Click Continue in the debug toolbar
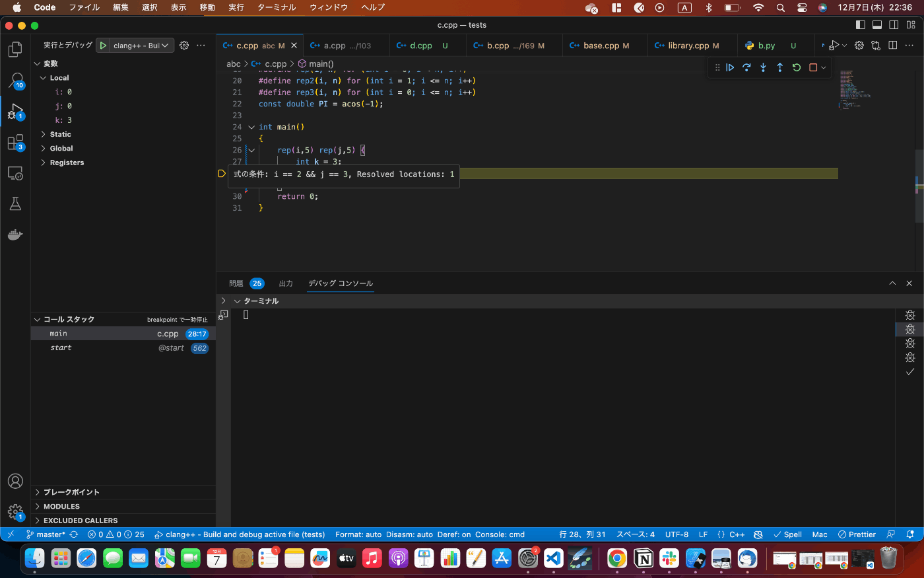The image size is (924, 578). click(730, 67)
